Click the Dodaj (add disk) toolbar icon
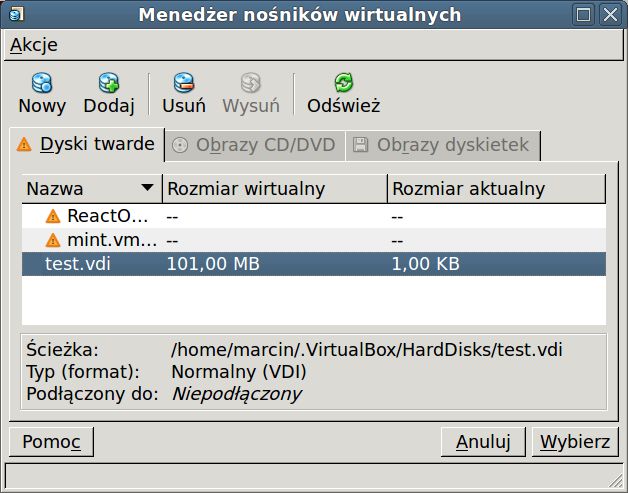628x493 pixels. tap(109, 83)
